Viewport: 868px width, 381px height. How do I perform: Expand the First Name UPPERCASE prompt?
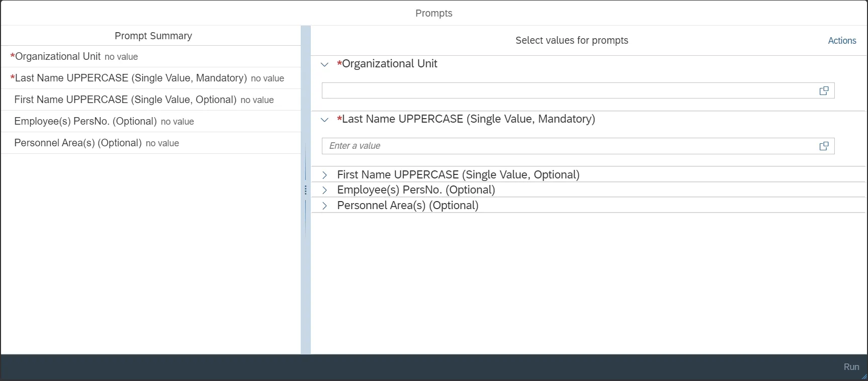tap(325, 175)
